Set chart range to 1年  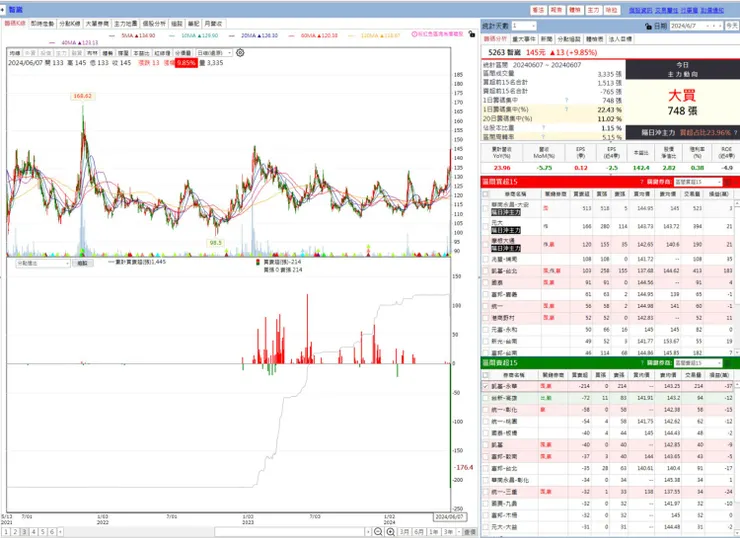coord(433,532)
